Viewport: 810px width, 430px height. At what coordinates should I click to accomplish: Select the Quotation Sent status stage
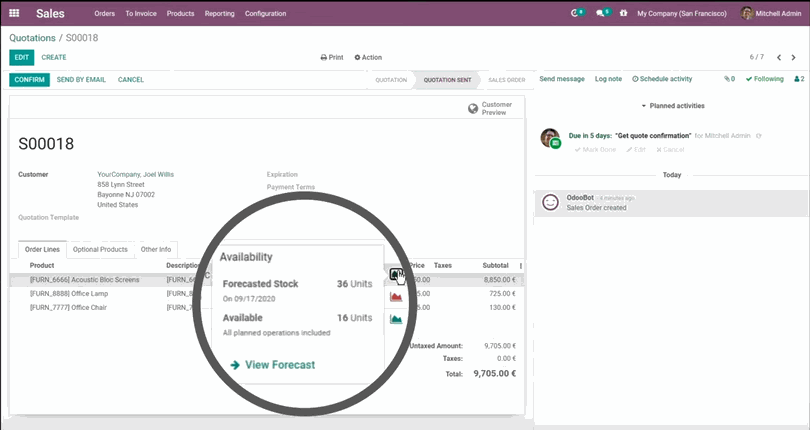point(447,80)
